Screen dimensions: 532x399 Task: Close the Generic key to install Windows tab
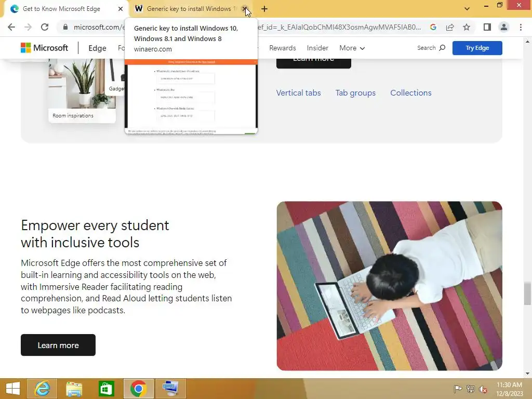pos(244,9)
